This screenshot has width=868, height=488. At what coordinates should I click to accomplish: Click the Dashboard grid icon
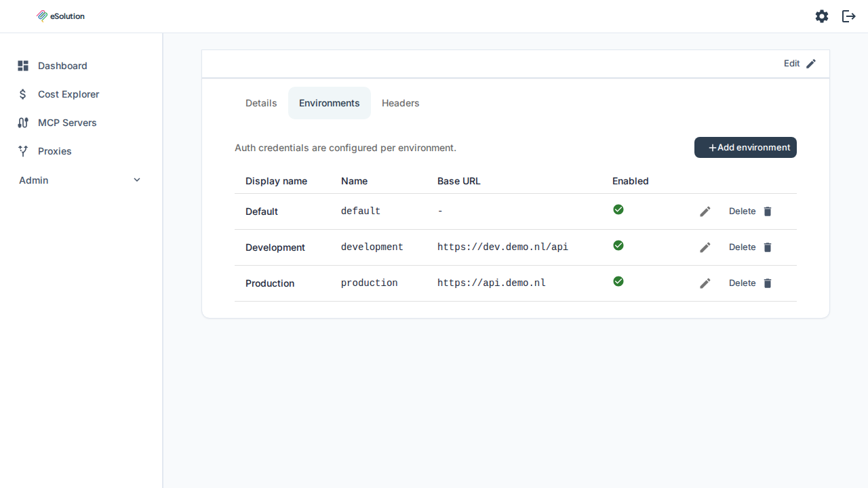[23, 66]
